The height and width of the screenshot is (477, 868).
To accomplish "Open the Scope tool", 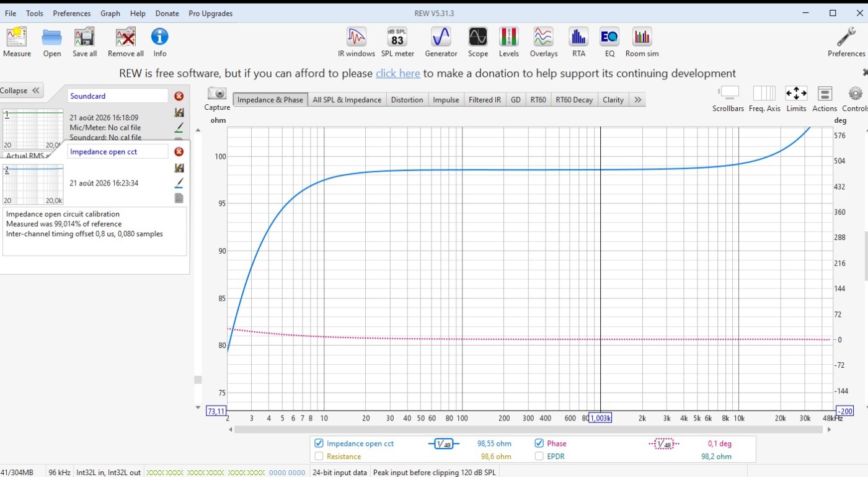I will click(478, 42).
